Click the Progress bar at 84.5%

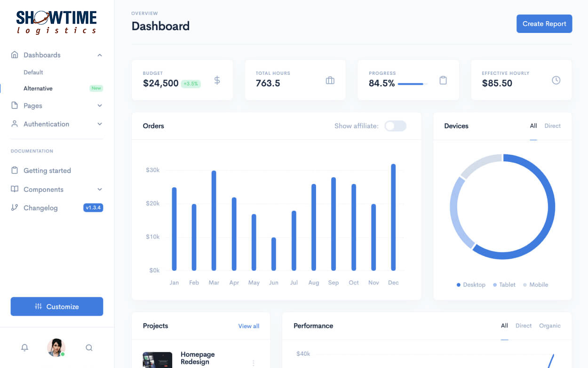410,84
